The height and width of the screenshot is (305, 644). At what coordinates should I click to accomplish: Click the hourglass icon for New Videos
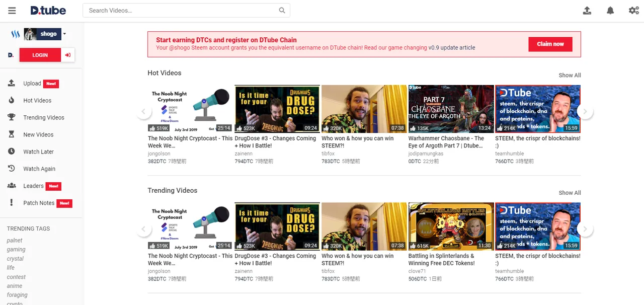pos(12,134)
